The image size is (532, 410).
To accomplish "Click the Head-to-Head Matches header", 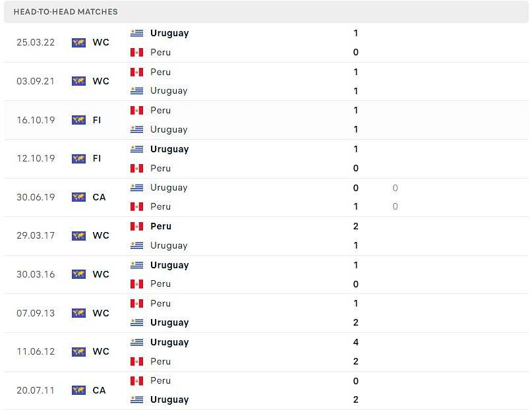I will (x=65, y=12).
